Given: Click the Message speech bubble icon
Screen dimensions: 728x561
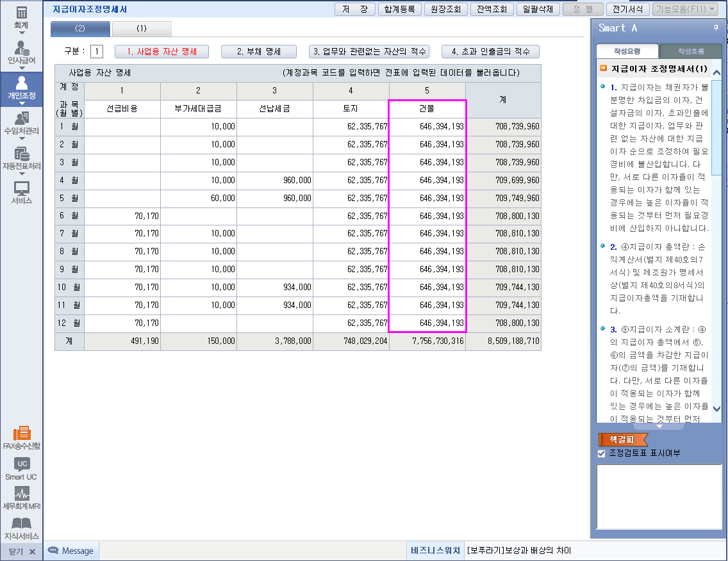Looking at the screenshot, I should click(x=53, y=550).
